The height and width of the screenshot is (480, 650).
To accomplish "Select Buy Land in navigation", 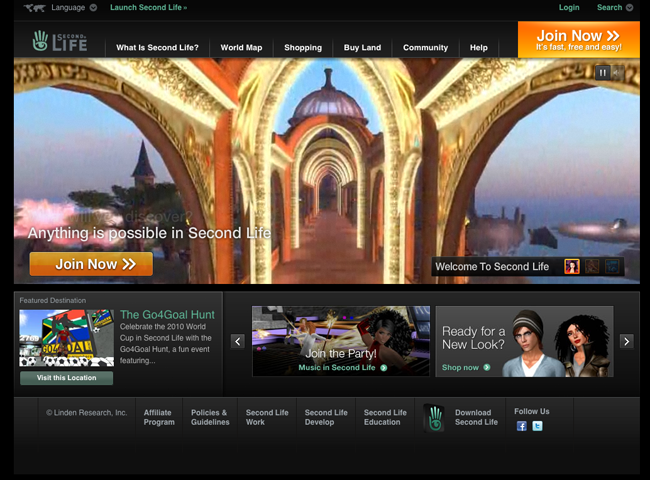I will [362, 48].
